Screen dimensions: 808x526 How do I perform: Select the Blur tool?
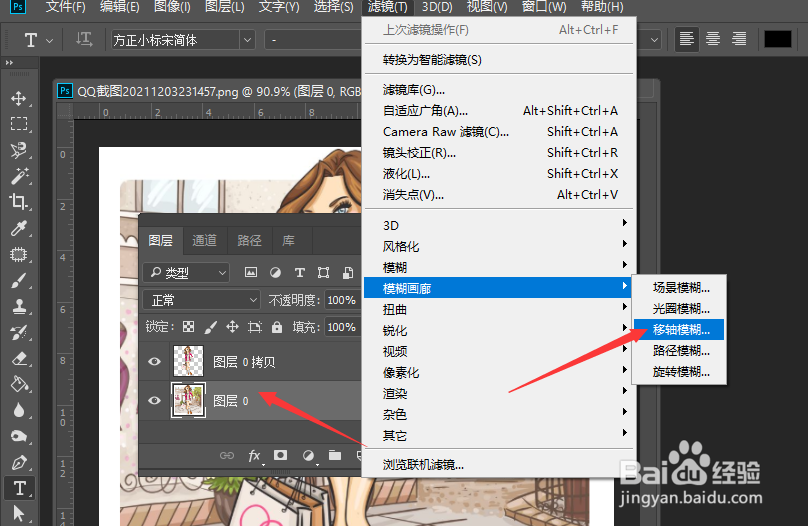19,410
